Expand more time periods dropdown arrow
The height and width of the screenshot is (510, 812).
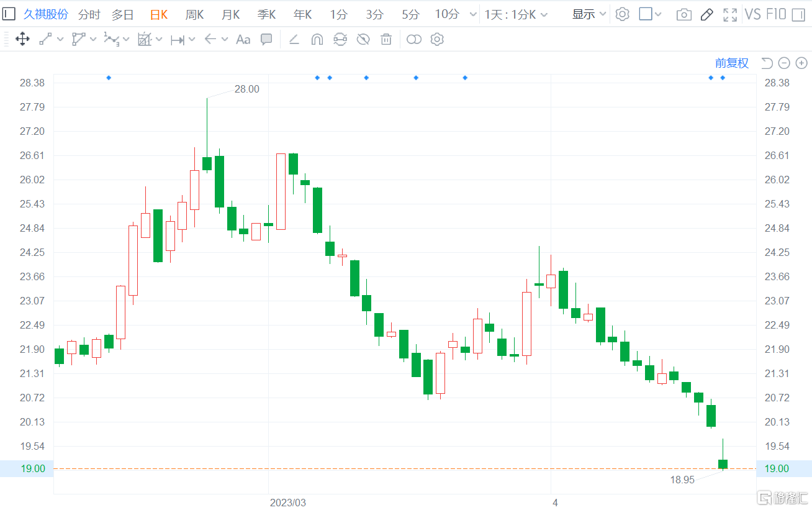pos(473,14)
